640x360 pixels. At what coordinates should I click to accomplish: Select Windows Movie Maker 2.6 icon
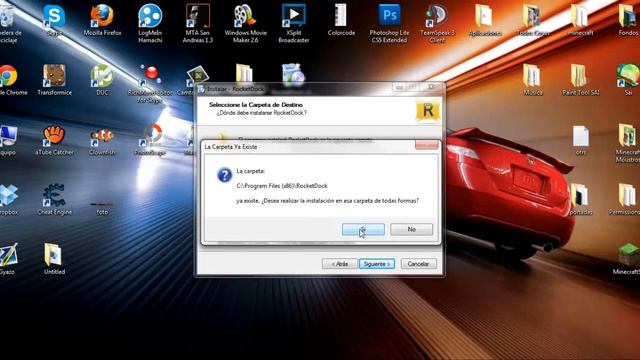click(x=245, y=24)
